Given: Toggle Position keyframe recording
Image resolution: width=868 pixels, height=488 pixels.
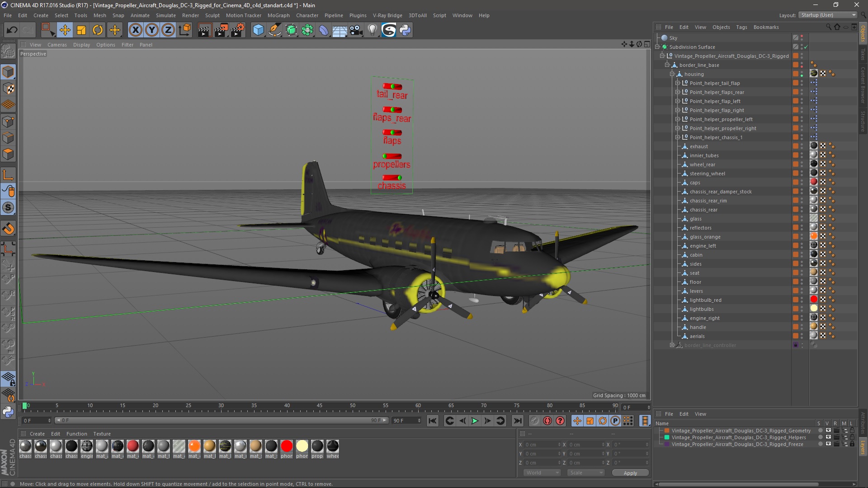Looking at the screenshot, I should click(577, 421).
